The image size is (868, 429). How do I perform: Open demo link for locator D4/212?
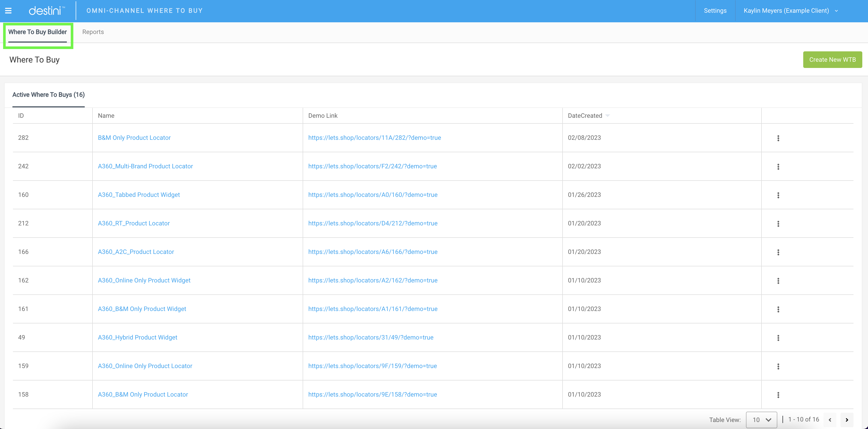pos(373,223)
